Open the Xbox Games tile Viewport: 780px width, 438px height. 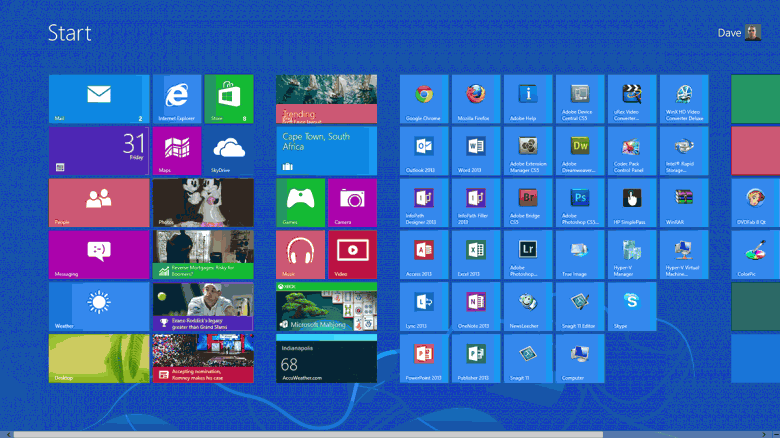300,203
